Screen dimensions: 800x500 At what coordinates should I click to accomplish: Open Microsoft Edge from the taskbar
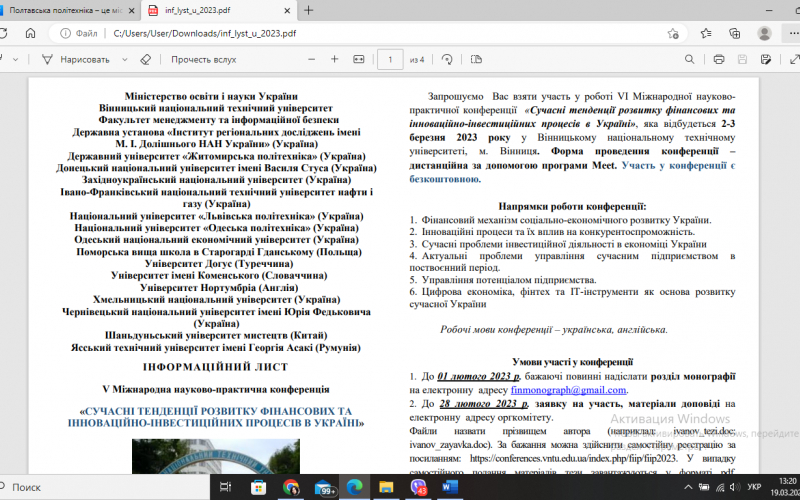click(355, 487)
